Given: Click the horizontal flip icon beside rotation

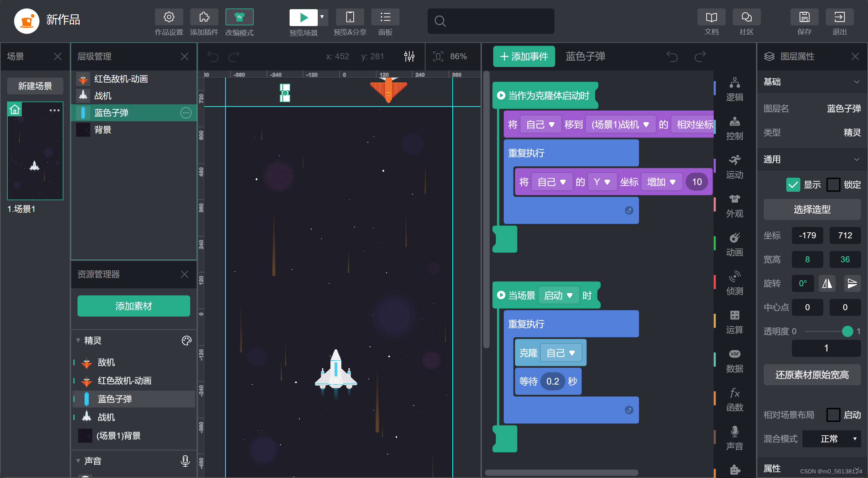Looking at the screenshot, I should [x=827, y=283].
